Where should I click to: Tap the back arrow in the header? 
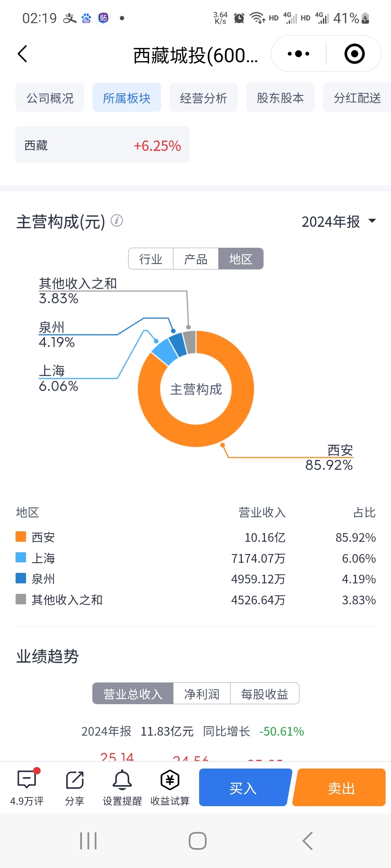coord(22,54)
